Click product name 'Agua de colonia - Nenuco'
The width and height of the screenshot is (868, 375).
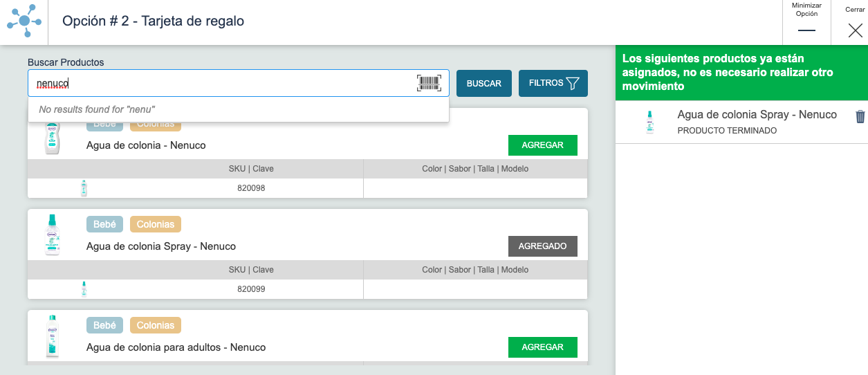click(146, 145)
